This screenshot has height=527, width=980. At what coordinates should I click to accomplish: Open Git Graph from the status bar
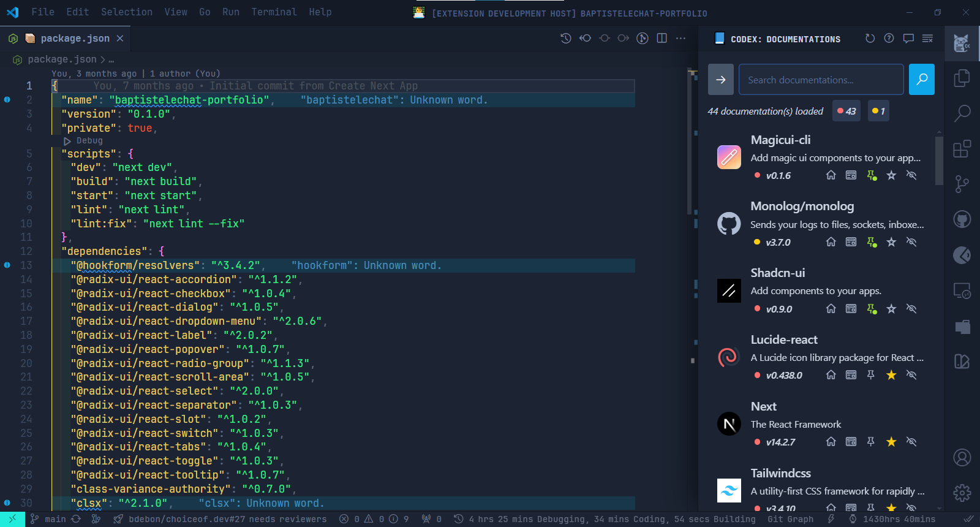click(790, 519)
